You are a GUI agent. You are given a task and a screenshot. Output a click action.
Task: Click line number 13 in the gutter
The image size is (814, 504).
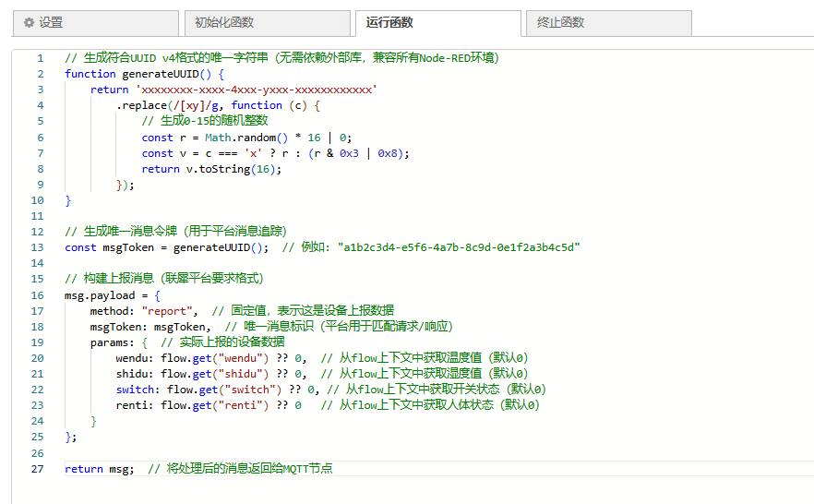(x=38, y=247)
